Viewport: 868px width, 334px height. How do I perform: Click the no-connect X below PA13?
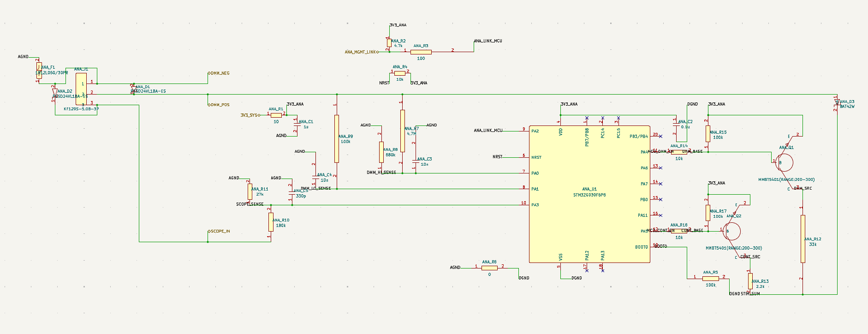click(x=602, y=271)
